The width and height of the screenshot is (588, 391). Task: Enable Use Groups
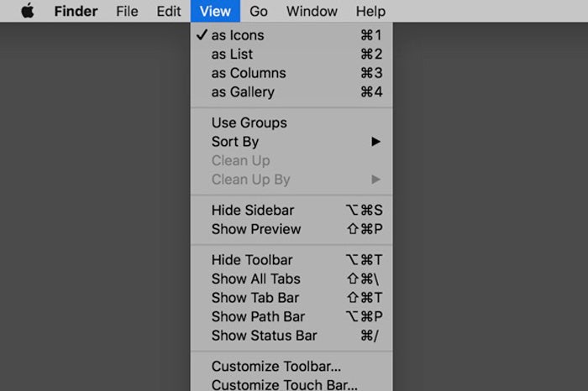coord(291,123)
